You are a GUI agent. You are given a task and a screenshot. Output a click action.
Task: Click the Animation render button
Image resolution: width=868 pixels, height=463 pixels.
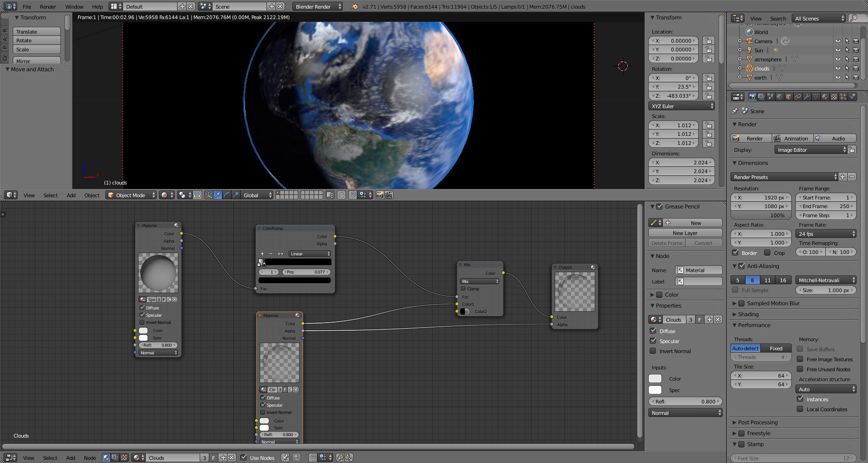pyautogui.click(x=792, y=138)
